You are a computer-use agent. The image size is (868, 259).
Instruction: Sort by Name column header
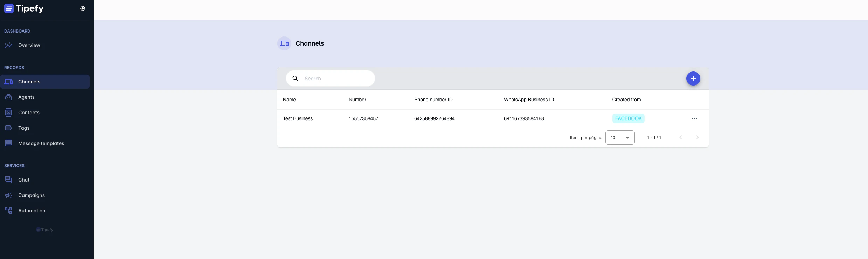tap(289, 100)
